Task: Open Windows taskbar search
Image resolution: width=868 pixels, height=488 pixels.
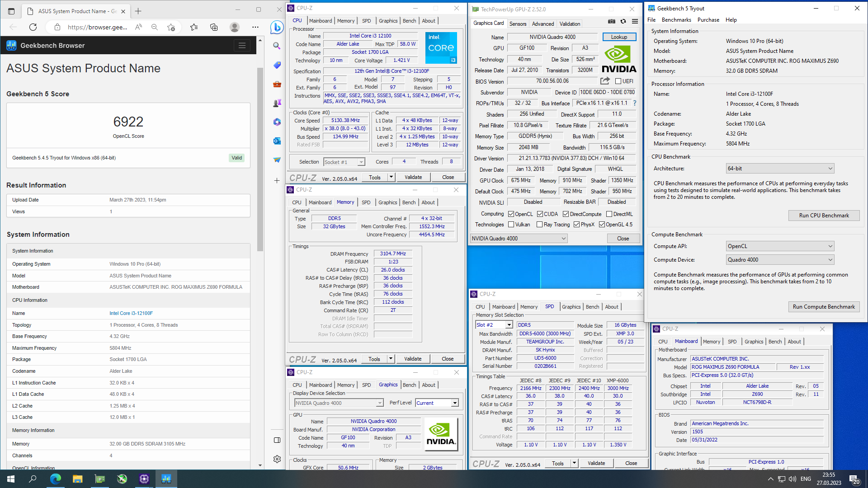Action: click(x=33, y=479)
